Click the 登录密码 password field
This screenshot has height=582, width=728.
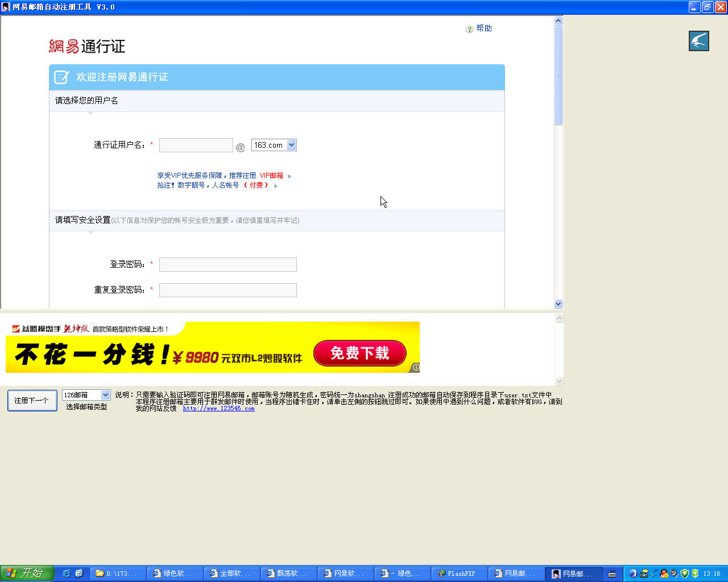228,265
